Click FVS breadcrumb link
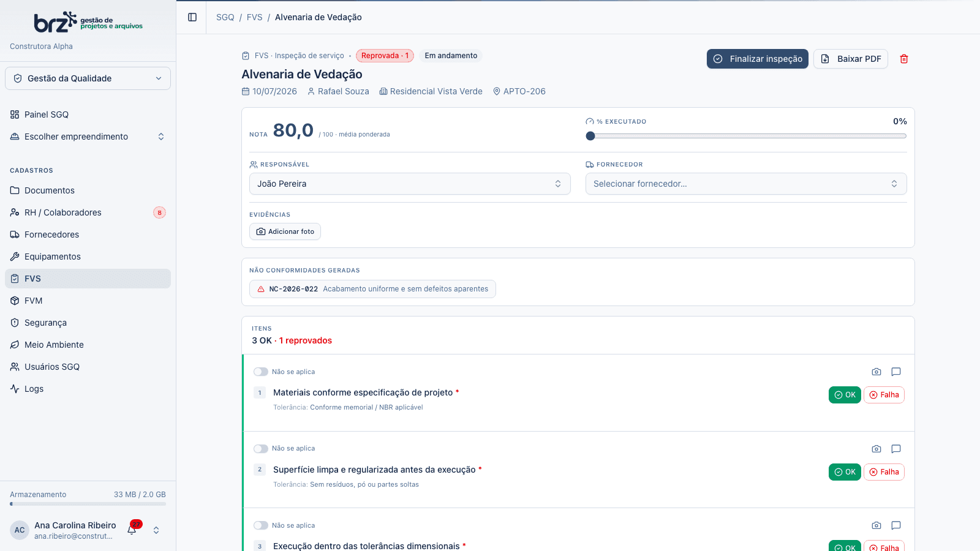This screenshot has width=980, height=551. (255, 17)
